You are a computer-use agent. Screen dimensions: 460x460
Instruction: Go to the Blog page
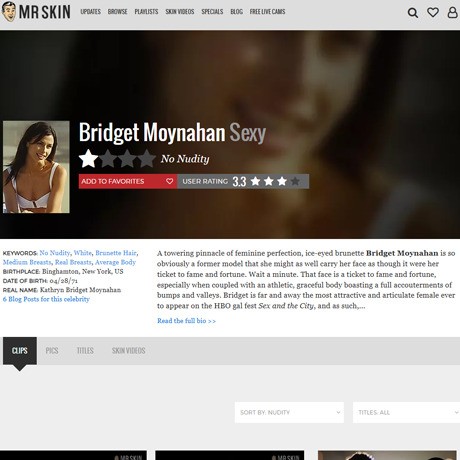236,12
